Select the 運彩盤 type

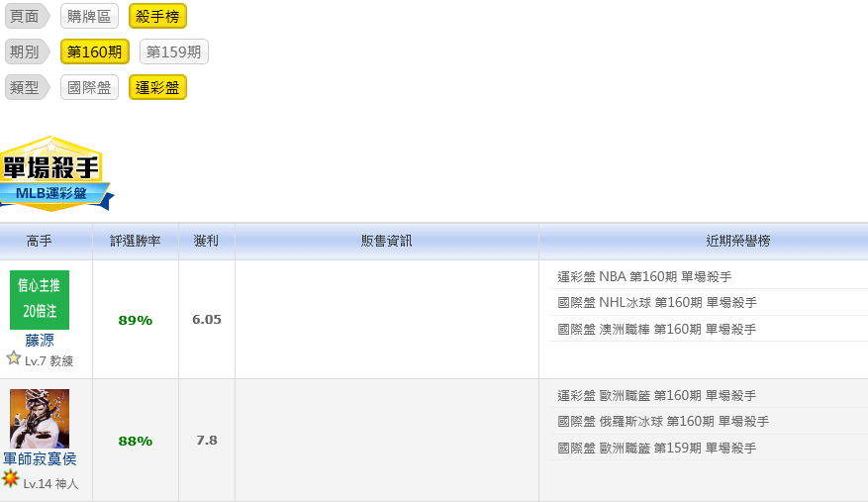tap(157, 87)
